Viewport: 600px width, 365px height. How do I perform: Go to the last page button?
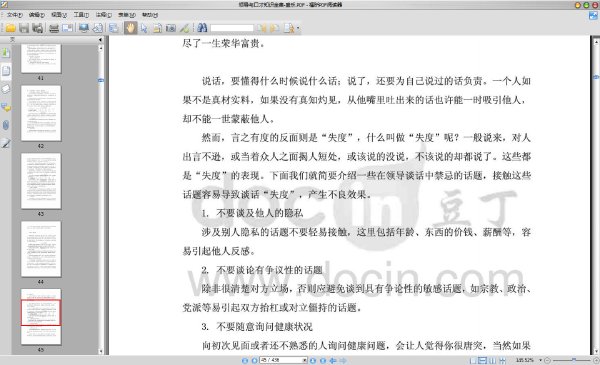pos(323,360)
